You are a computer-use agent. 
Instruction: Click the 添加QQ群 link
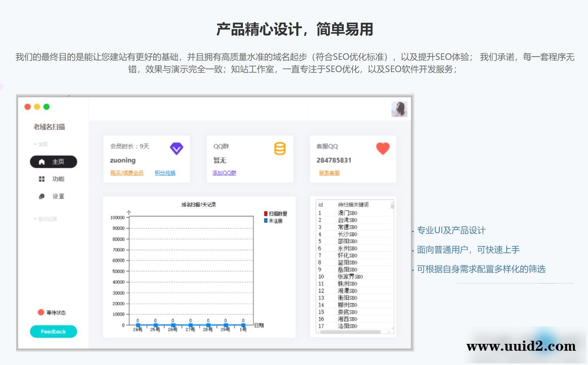coord(224,173)
